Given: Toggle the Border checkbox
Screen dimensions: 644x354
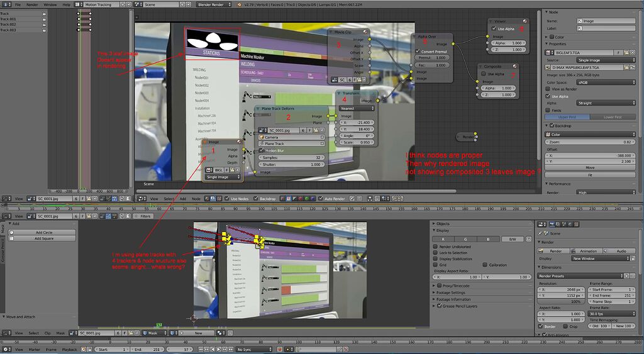Looking at the screenshot, I should [540, 326].
